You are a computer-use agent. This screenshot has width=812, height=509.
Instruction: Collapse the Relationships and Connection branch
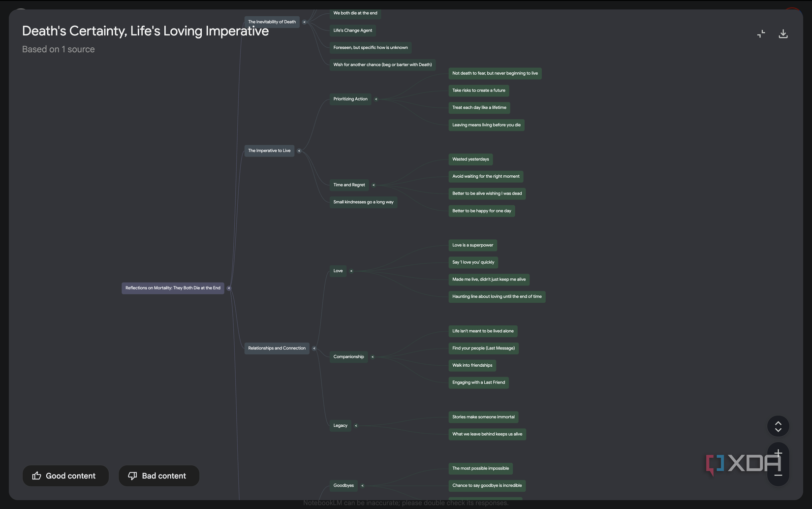(314, 348)
